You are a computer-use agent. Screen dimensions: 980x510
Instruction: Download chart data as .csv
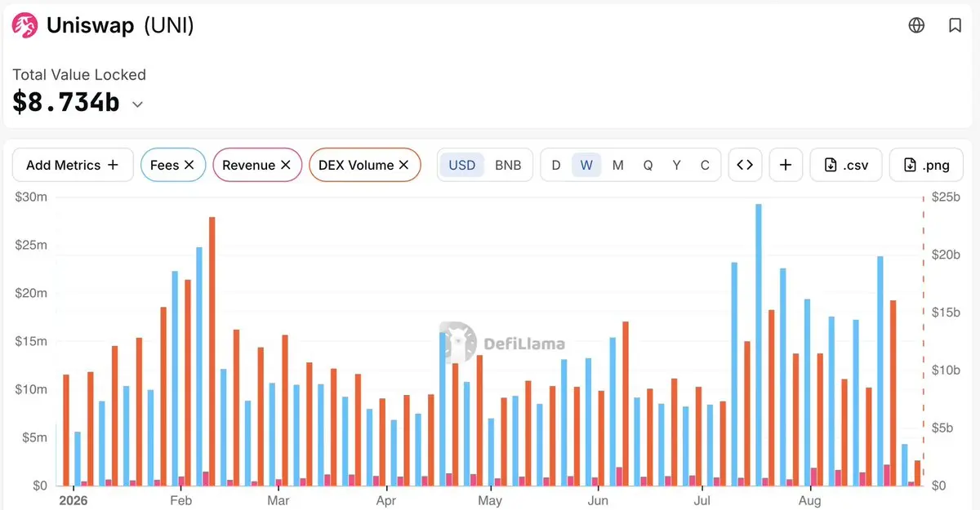pos(846,165)
